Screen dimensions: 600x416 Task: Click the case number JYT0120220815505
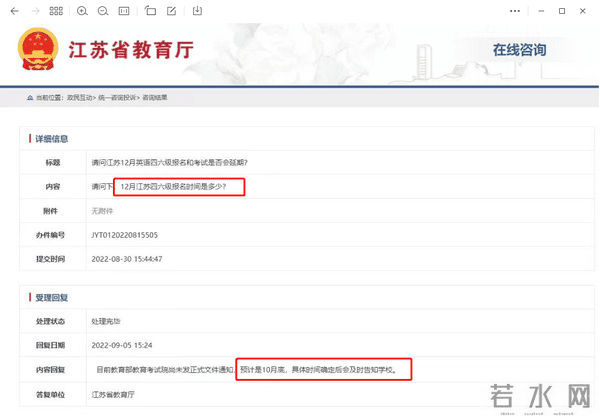tap(125, 235)
